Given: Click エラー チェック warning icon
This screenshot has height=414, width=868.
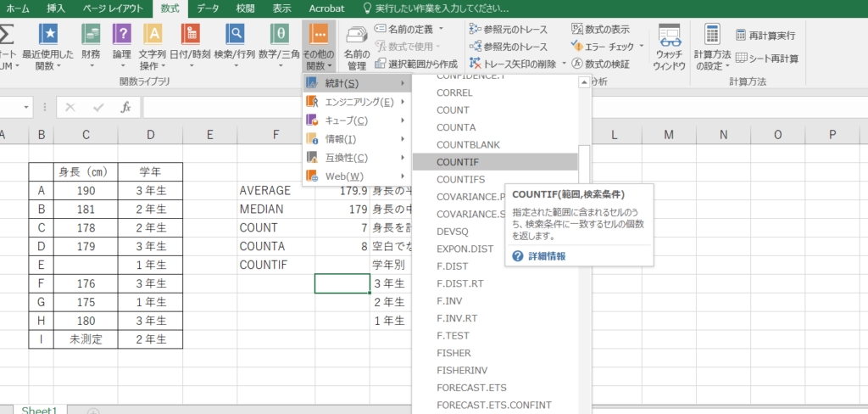Looking at the screenshot, I should coord(576,46).
